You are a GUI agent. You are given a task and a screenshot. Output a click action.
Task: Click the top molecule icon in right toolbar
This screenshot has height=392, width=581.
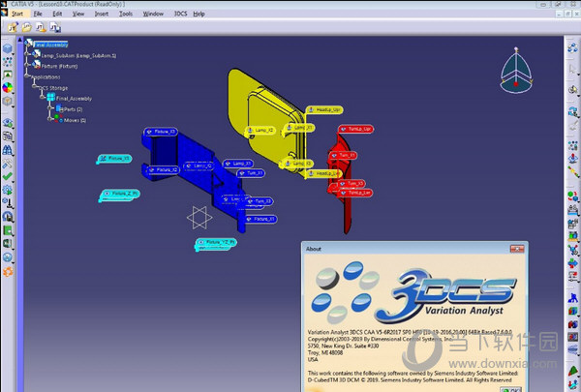tap(573, 47)
